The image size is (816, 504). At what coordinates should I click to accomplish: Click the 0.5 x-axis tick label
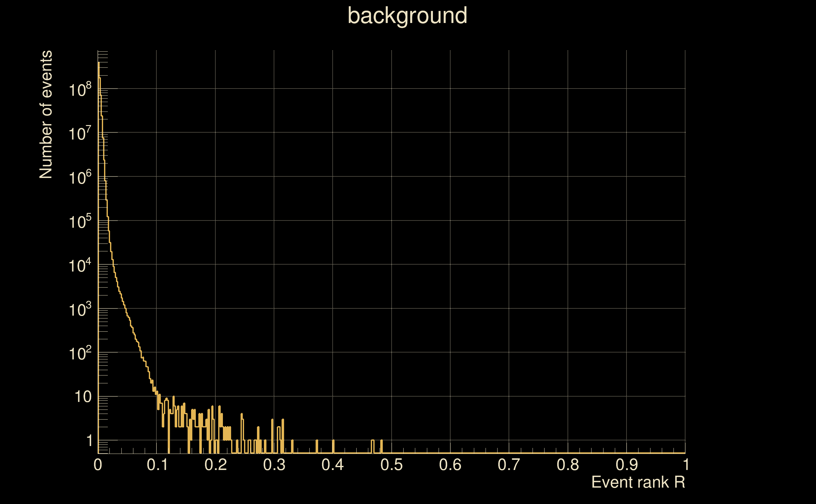pyautogui.click(x=391, y=465)
